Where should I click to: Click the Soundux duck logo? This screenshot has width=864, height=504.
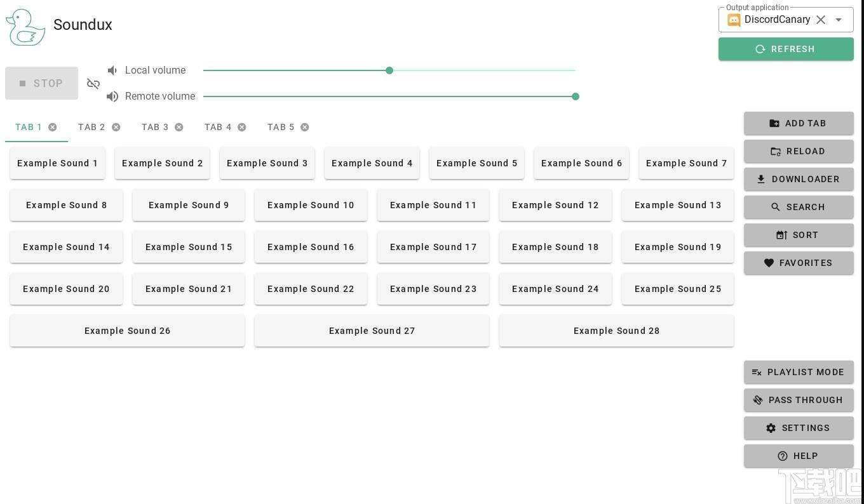click(25, 27)
